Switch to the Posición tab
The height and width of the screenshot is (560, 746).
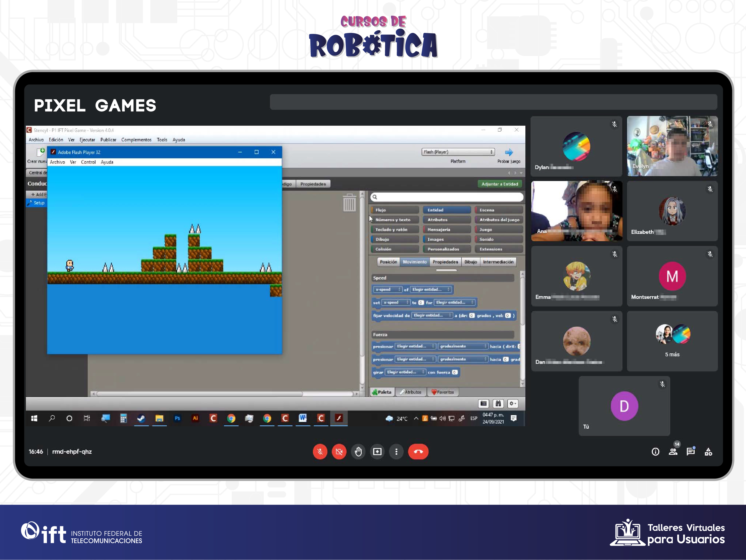(x=388, y=262)
